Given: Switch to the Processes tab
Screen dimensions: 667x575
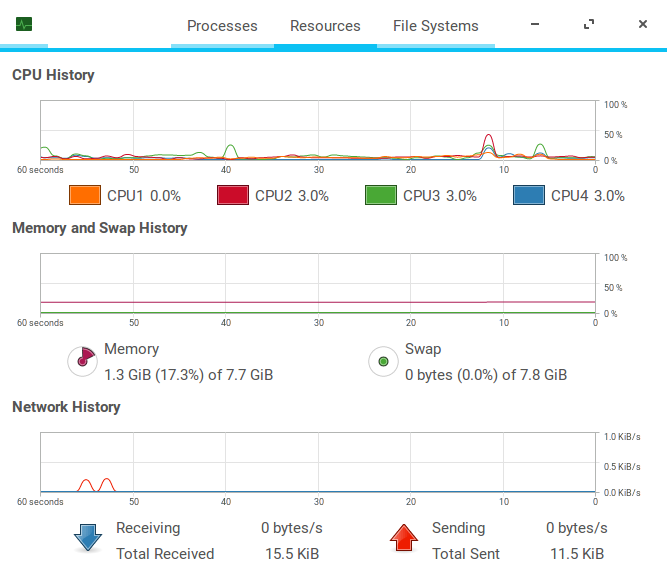Looking at the screenshot, I should [x=222, y=26].
